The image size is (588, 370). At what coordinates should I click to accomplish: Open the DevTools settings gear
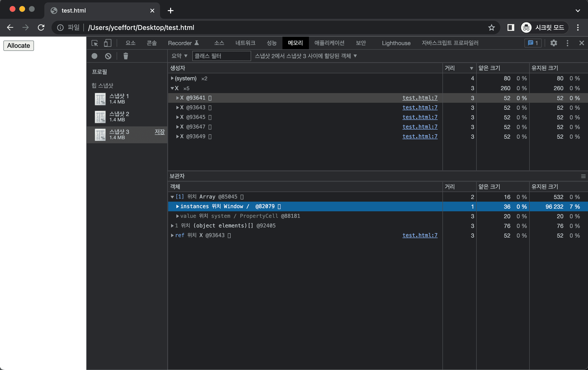pyautogui.click(x=554, y=43)
